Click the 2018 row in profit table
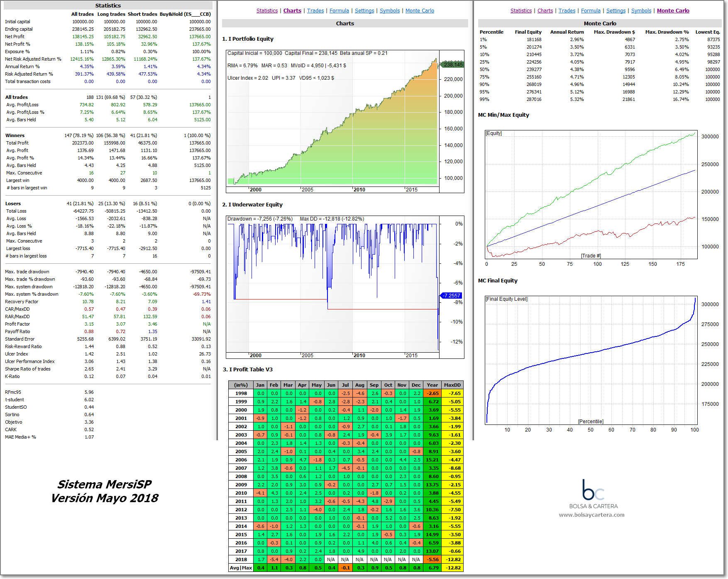The image size is (728, 579). coord(346,559)
